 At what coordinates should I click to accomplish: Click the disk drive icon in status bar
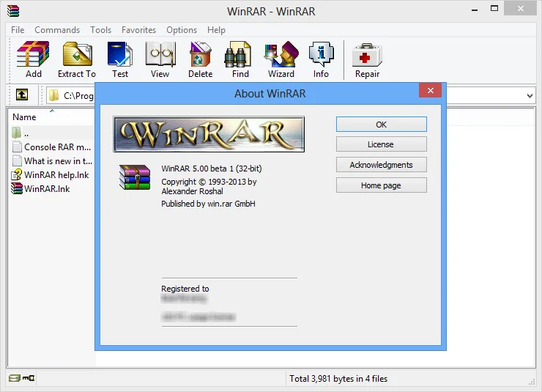pyautogui.click(x=14, y=378)
